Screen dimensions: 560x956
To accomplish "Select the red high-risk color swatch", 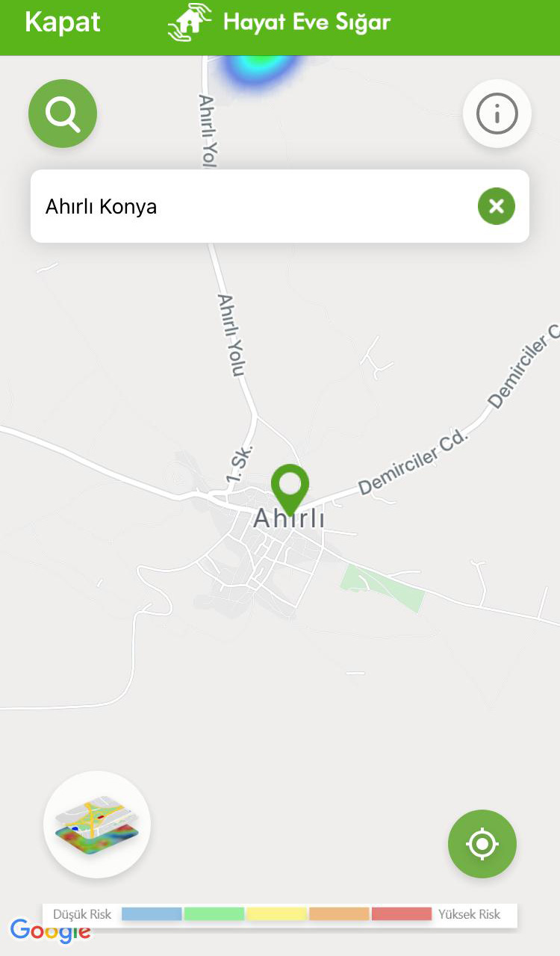I will point(402,913).
